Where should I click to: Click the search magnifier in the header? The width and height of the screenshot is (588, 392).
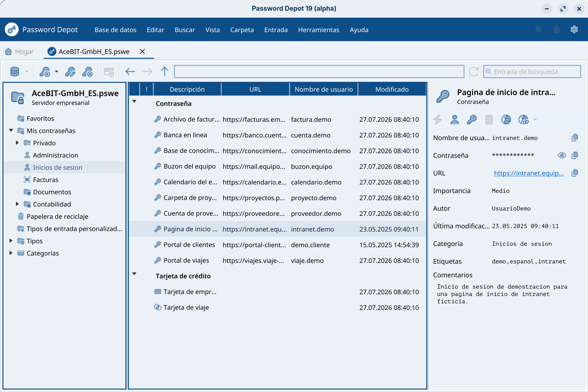coord(539,29)
